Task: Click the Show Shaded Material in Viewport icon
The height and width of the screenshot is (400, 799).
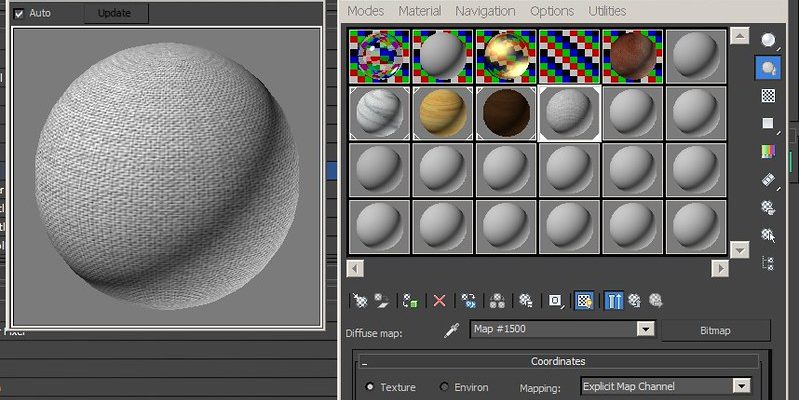Action: click(x=585, y=300)
